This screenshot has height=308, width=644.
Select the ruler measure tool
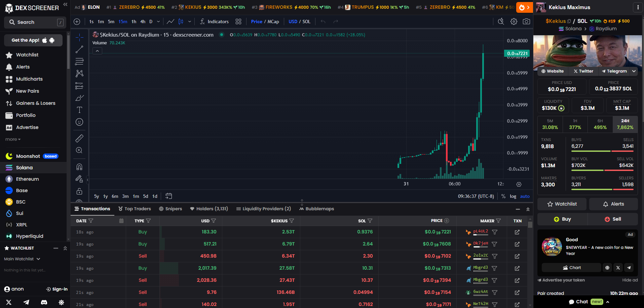pos(79,138)
